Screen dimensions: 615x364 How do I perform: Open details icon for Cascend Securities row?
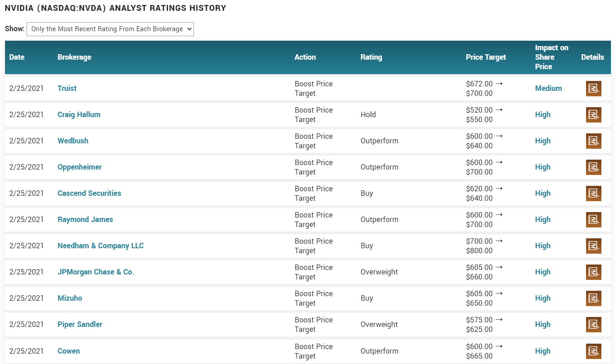[593, 194]
